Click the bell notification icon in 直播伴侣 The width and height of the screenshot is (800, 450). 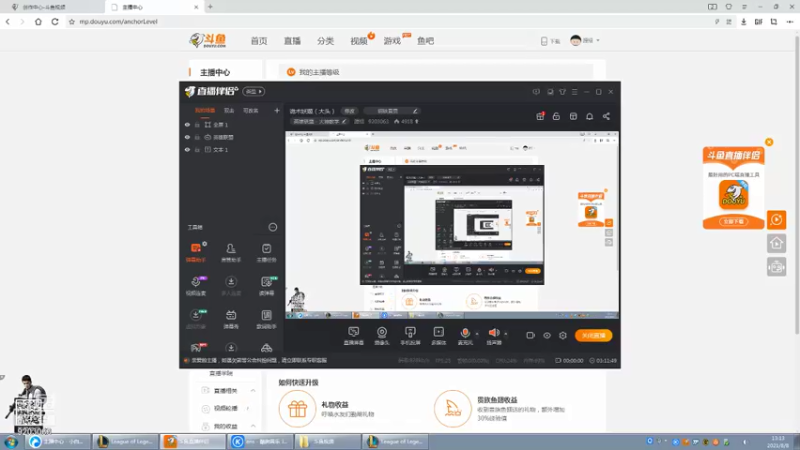pyautogui.click(x=589, y=116)
